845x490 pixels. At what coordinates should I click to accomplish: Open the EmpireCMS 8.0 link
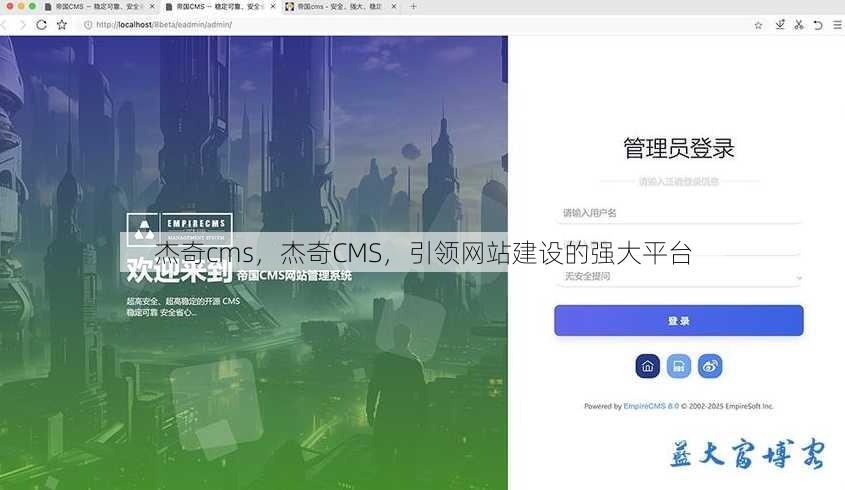[651, 406]
